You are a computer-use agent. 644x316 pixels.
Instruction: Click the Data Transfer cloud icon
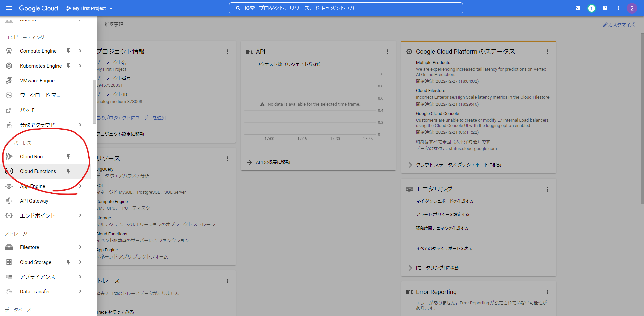click(x=9, y=291)
